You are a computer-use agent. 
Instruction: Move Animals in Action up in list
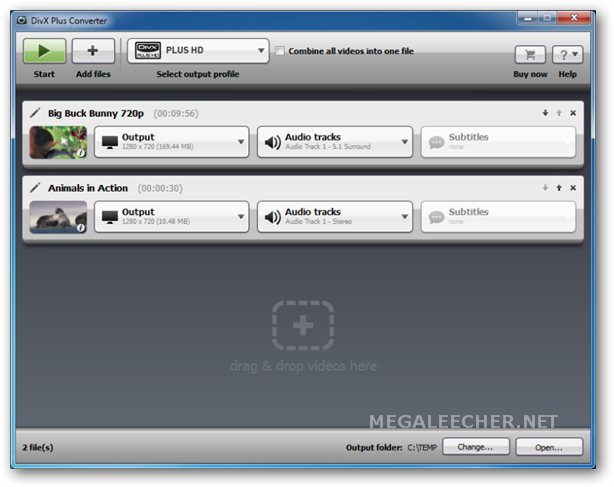pos(559,188)
